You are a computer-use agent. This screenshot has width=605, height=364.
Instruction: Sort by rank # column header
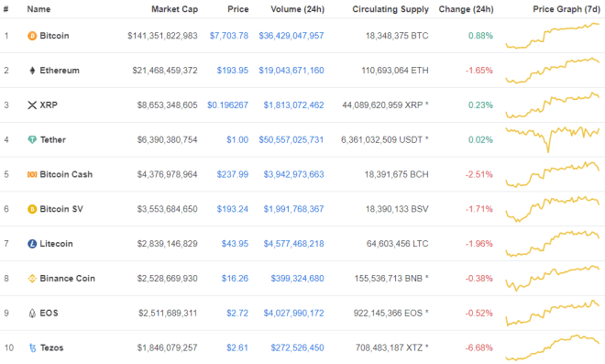(x=5, y=9)
